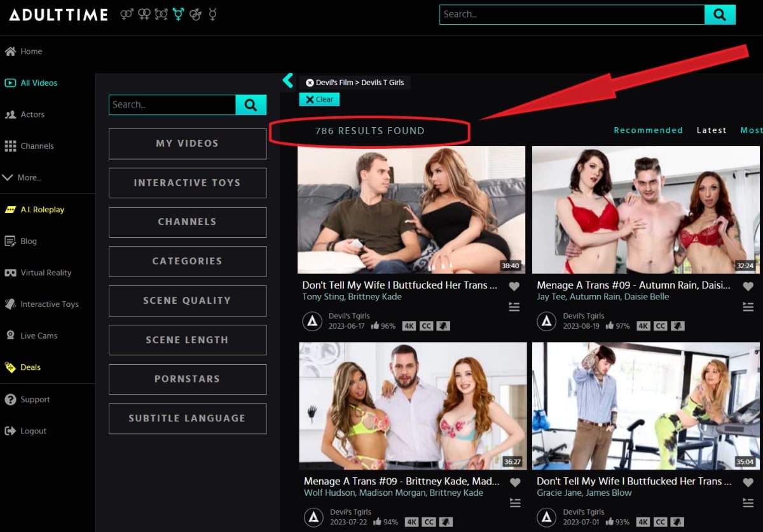Open the video thumbnail with 36:27 duration

tap(413, 406)
